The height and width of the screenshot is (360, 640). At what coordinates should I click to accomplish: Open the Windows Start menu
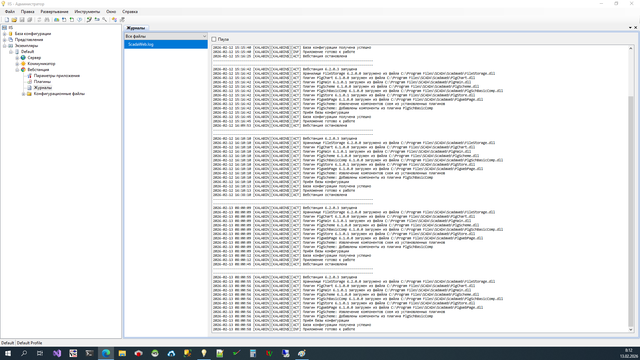click(x=8, y=353)
